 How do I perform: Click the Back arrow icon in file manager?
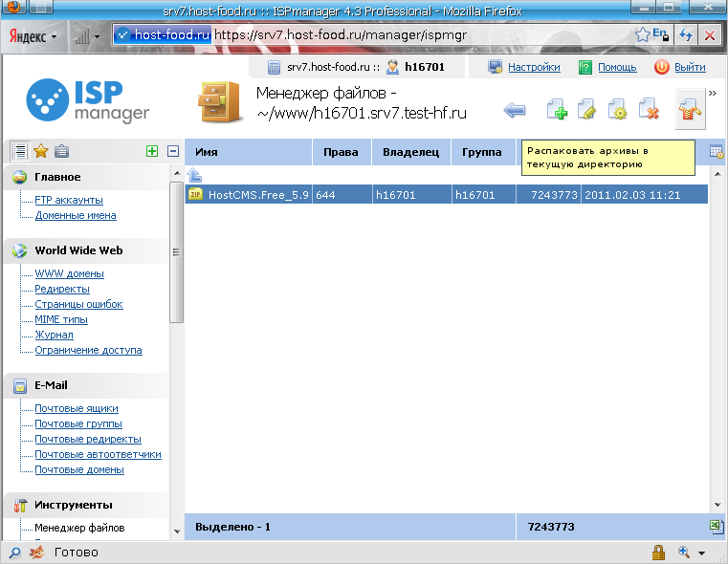tap(515, 110)
